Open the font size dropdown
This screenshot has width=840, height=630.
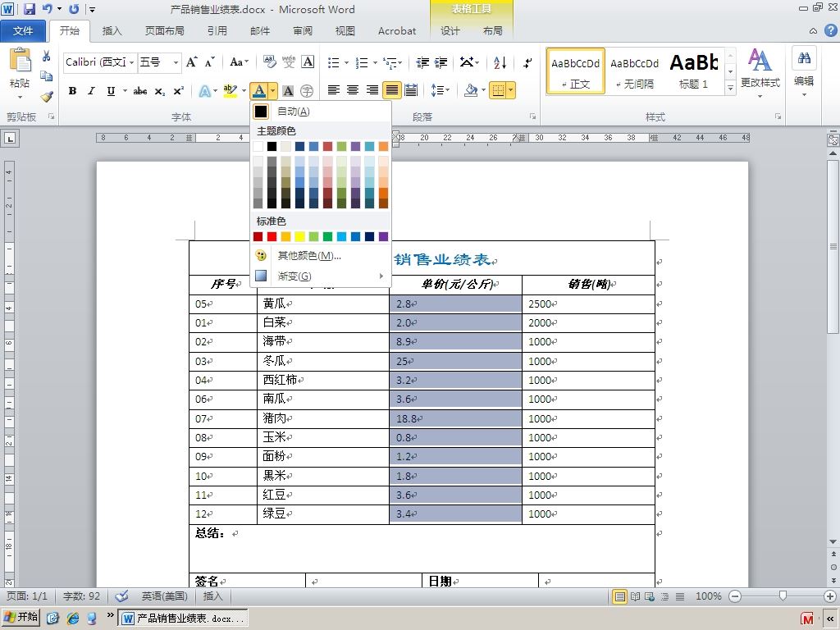[176, 62]
